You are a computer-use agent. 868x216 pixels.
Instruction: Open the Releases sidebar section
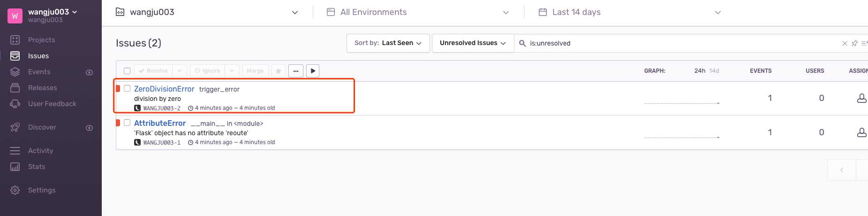click(42, 88)
